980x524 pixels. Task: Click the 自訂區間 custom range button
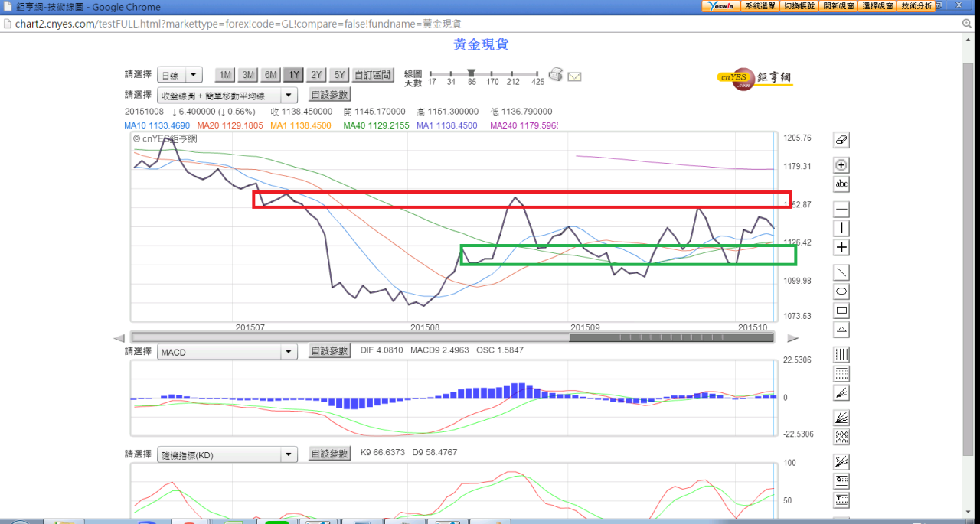(373, 75)
